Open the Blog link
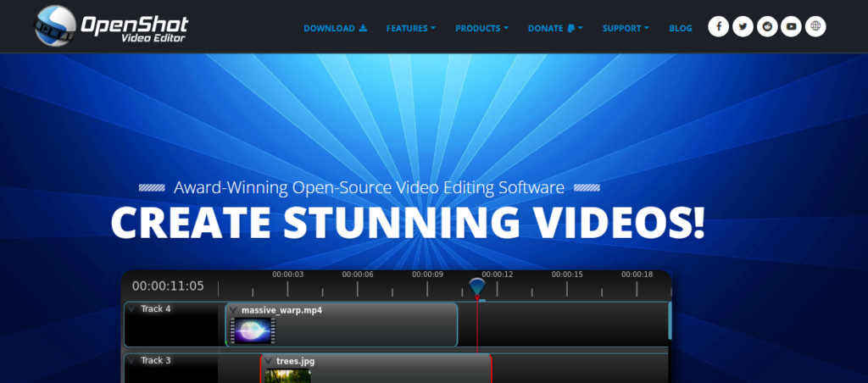The width and height of the screenshot is (868, 383). (681, 28)
